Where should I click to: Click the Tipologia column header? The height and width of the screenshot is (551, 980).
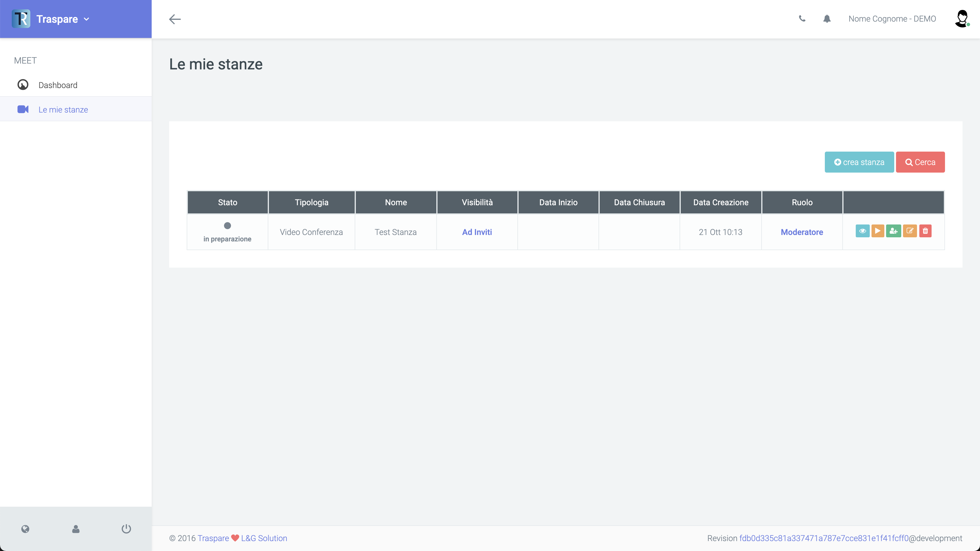[x=311, y=202]
